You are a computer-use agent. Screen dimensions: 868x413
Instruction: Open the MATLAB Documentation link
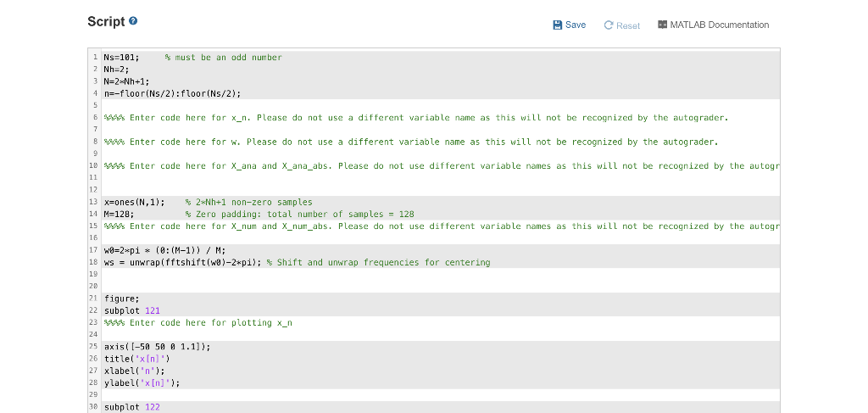713,25
